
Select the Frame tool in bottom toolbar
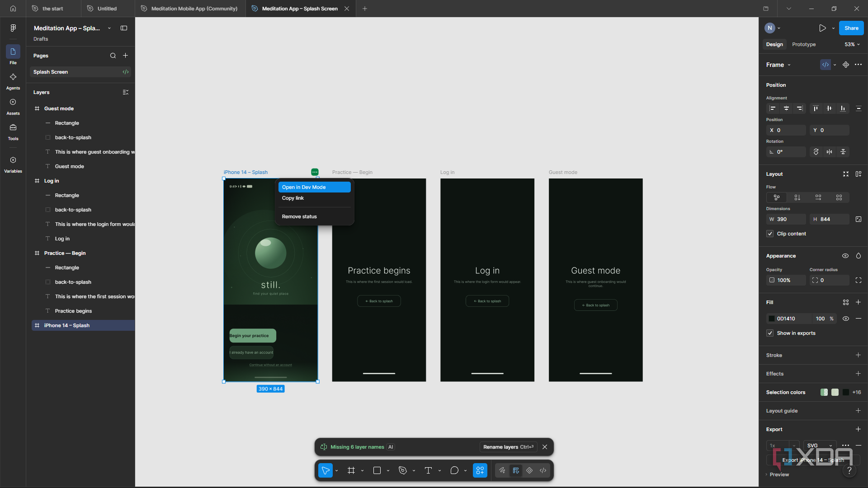pyautogui.click(x=351, y=470)
